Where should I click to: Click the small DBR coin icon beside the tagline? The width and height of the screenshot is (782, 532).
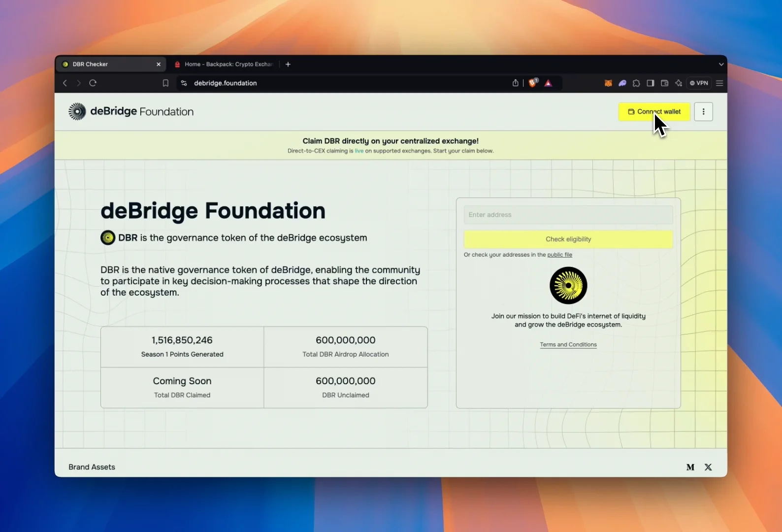point(108,238)
